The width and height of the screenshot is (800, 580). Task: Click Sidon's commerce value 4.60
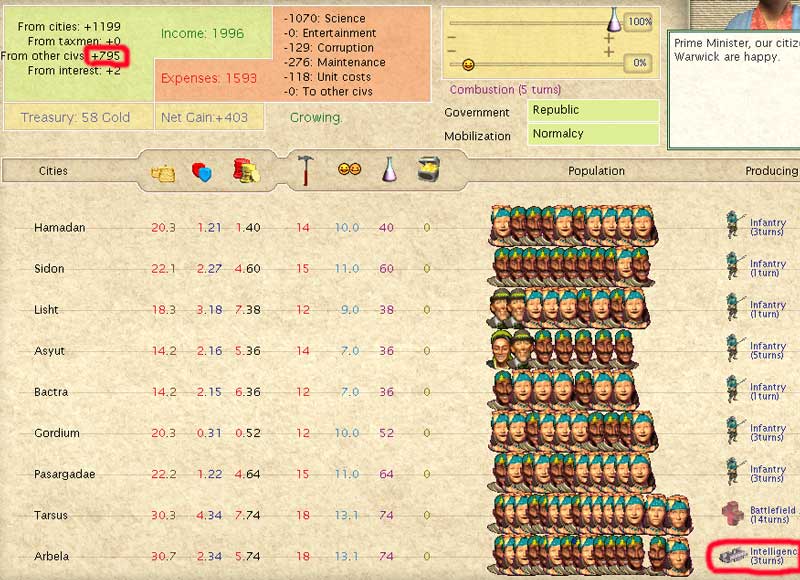(247, 269)
